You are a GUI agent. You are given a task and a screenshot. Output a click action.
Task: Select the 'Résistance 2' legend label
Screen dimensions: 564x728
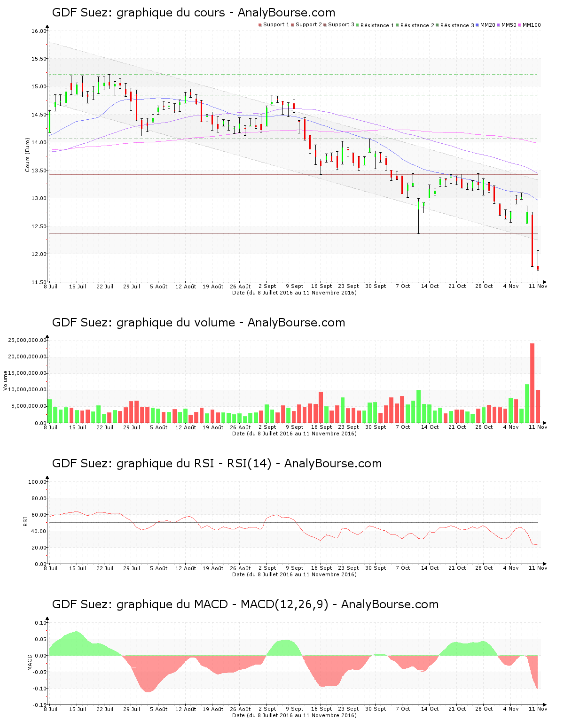[x=417, y=25]
